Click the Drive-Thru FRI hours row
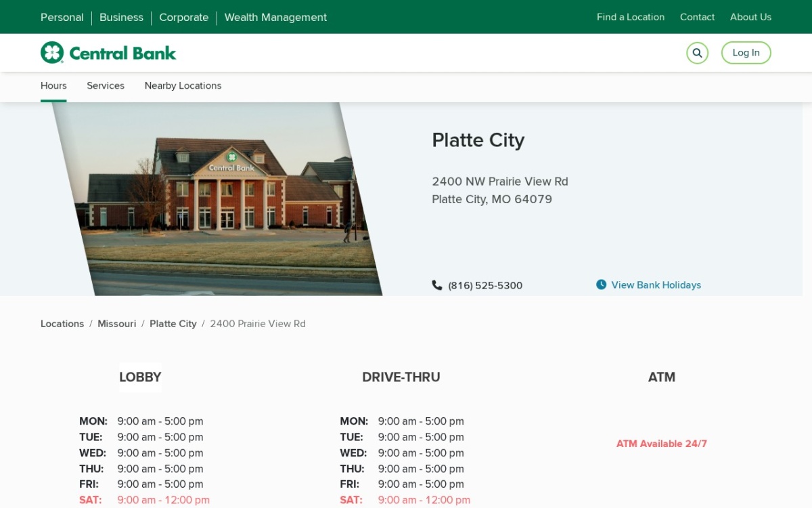 (x=402, y=484)
